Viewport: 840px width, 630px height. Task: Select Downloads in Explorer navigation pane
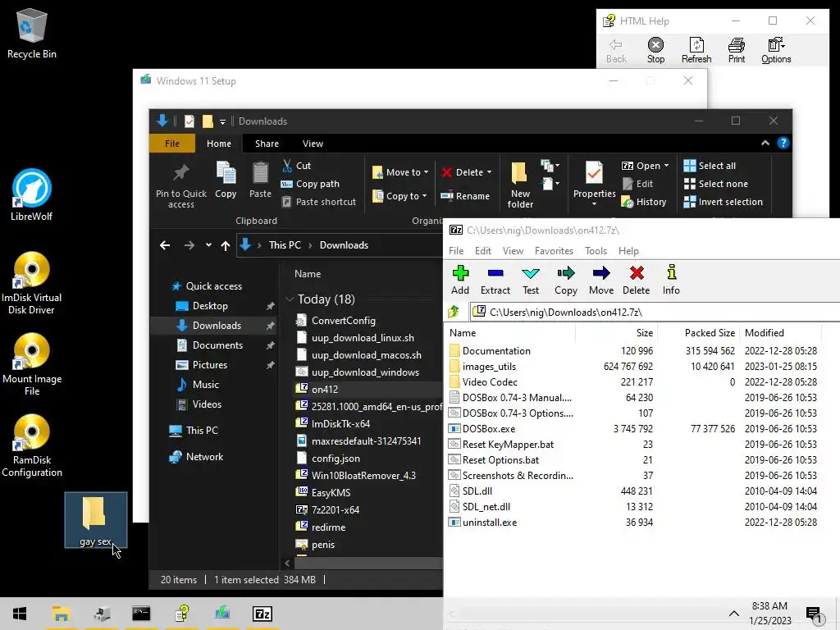click(x=217, y=325)
